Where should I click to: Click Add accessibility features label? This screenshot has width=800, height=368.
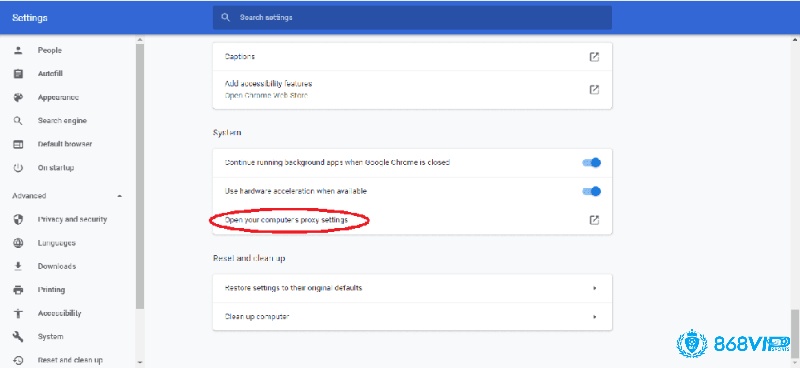click(268, 84)
